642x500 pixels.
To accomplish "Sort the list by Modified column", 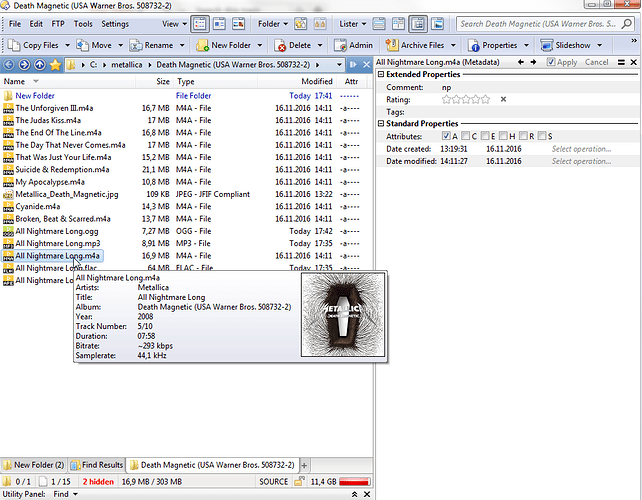I will [316, 81].
